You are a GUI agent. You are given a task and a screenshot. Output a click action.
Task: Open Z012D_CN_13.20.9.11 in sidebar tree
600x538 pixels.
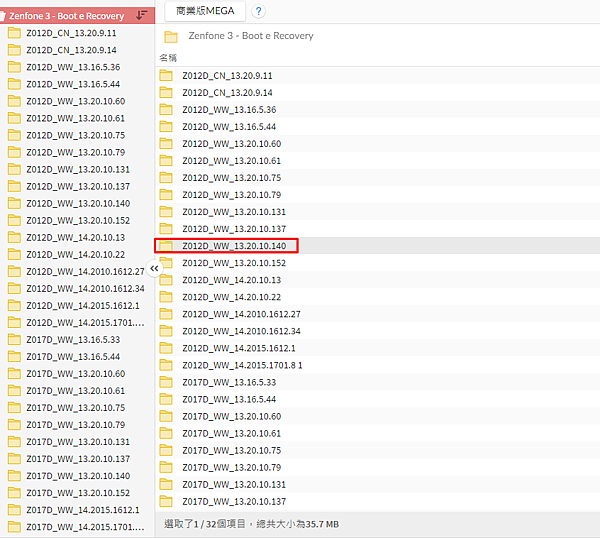tap(71, 33)
